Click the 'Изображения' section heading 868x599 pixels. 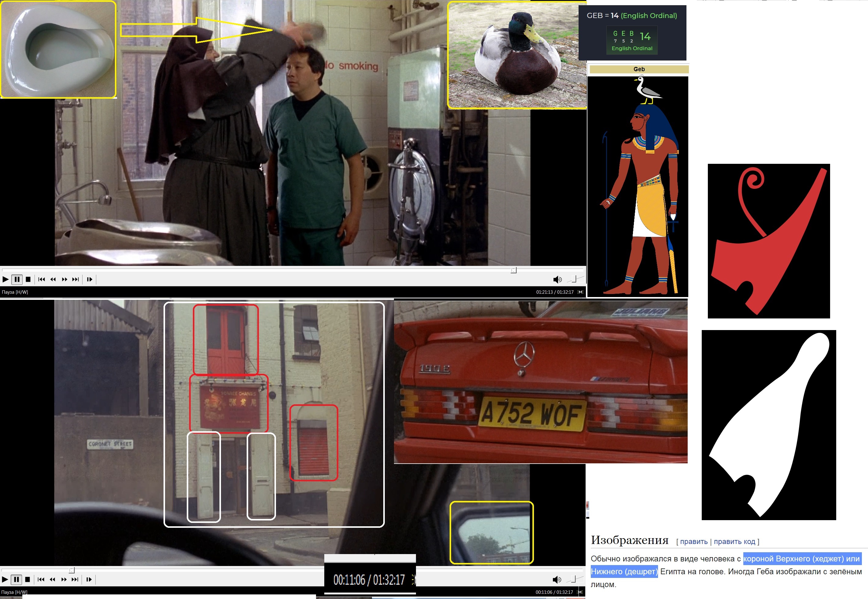coord(630,540)
